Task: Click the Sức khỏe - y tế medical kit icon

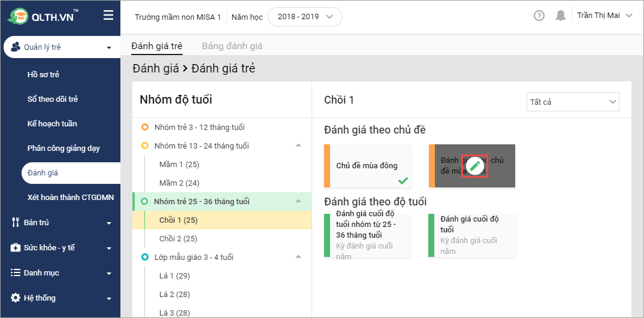Action: pyautogui.click(x=16, y=248)
